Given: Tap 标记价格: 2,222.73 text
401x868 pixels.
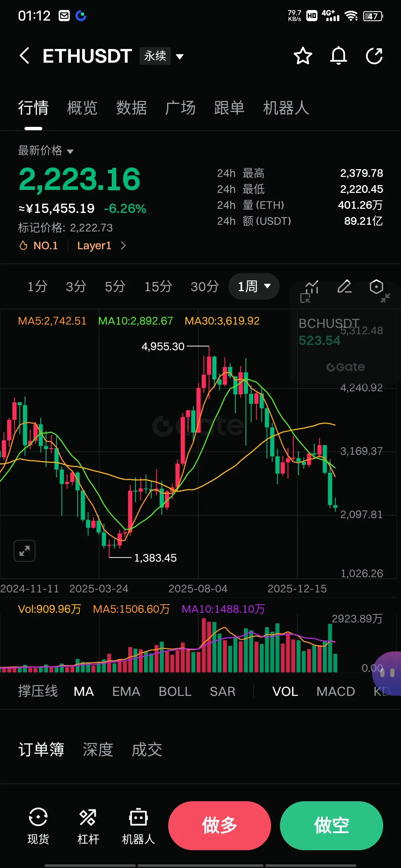Looking at the screenshot, I should (65, 228).
